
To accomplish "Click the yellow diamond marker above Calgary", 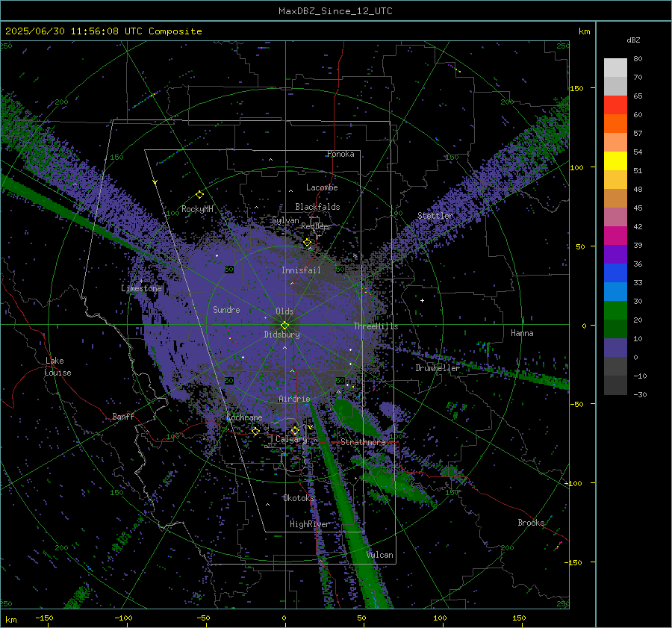I will click(x=295, y=430).
